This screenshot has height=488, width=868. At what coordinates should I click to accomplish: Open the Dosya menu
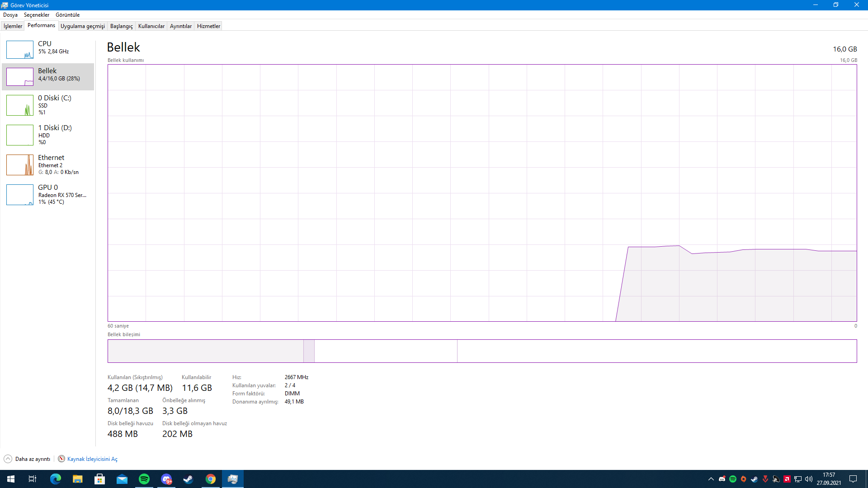click(10, 15)
